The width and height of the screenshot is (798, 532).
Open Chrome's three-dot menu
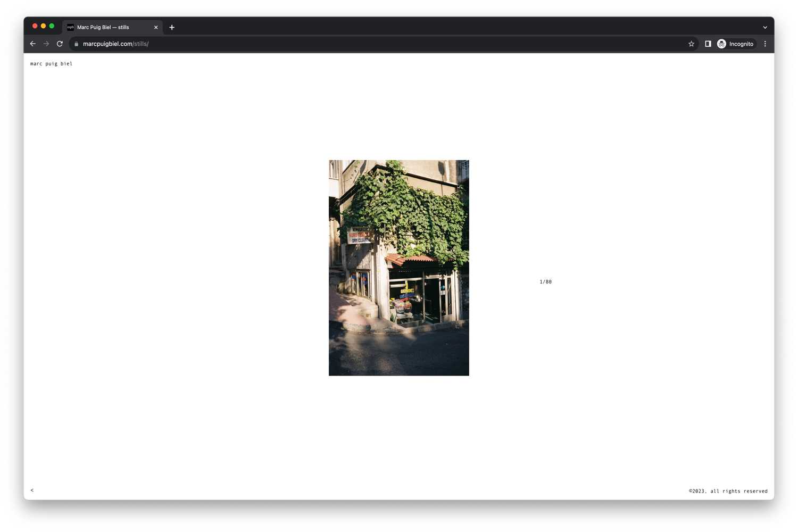pos(765,44)
